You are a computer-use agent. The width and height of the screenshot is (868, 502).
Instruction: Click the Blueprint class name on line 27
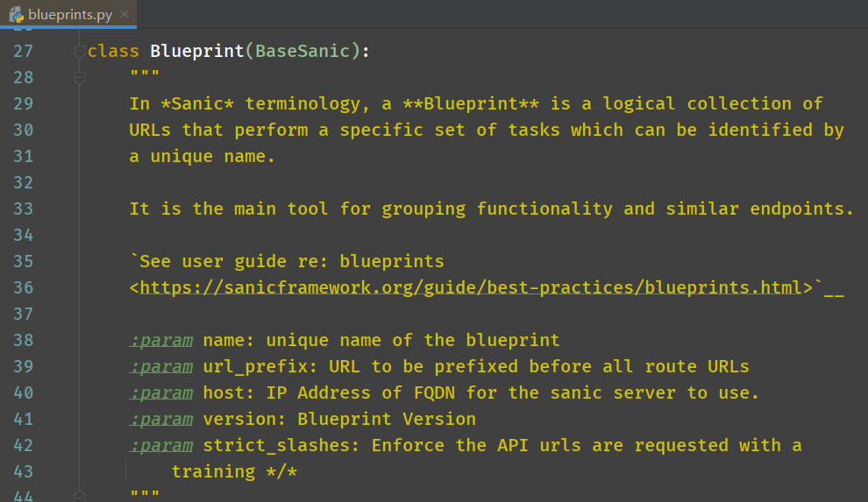197,51
